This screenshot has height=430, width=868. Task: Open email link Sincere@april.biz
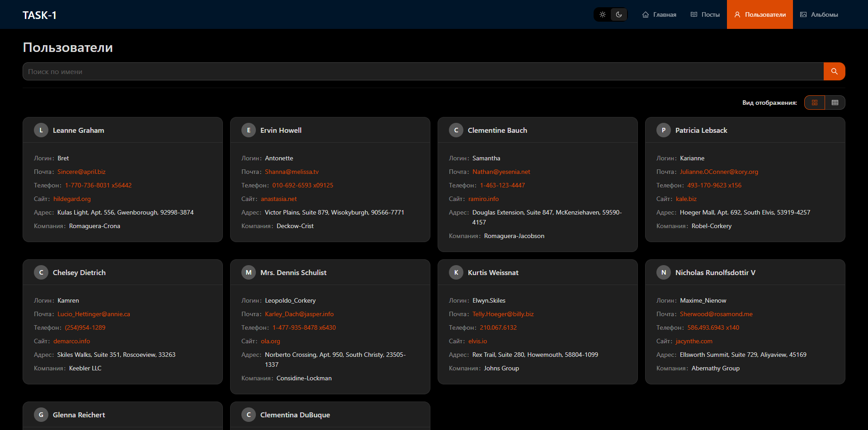pyautogui.click(x=81, y=172)
